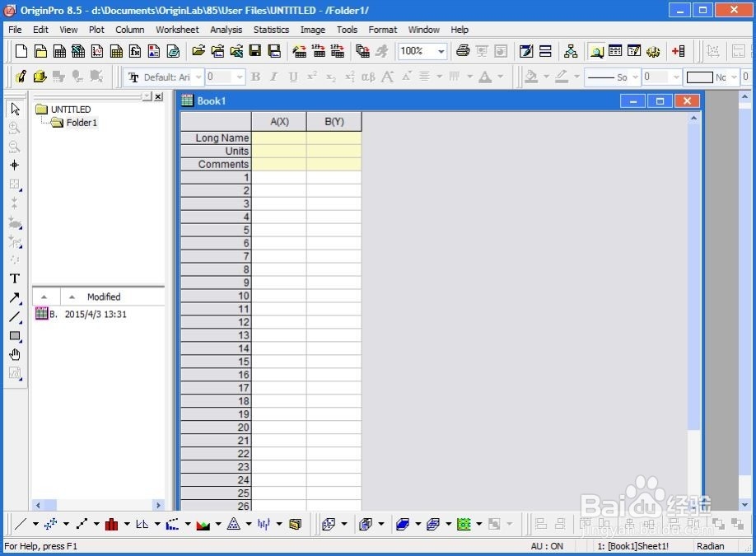
Task: Open the Statistics menu
Action: 271,30
